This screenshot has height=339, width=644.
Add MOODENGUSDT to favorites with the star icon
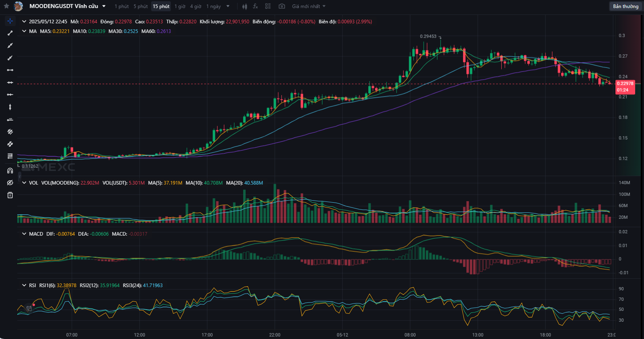click(6, 6)
